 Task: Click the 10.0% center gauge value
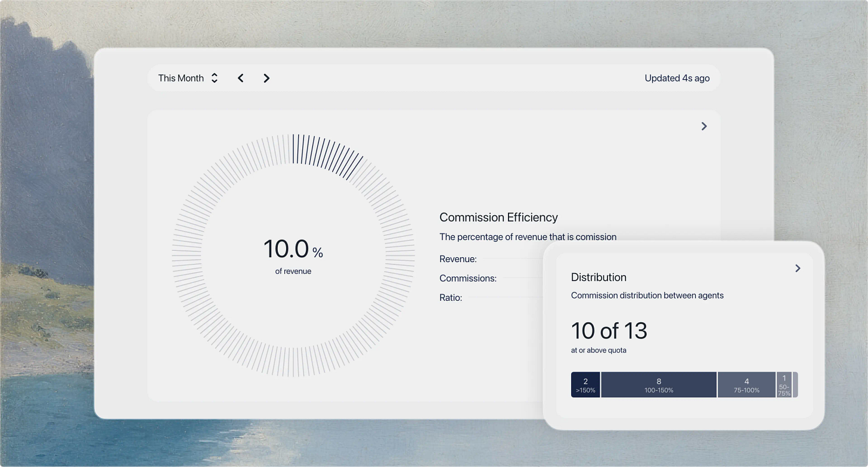click(x=293, y=249)
